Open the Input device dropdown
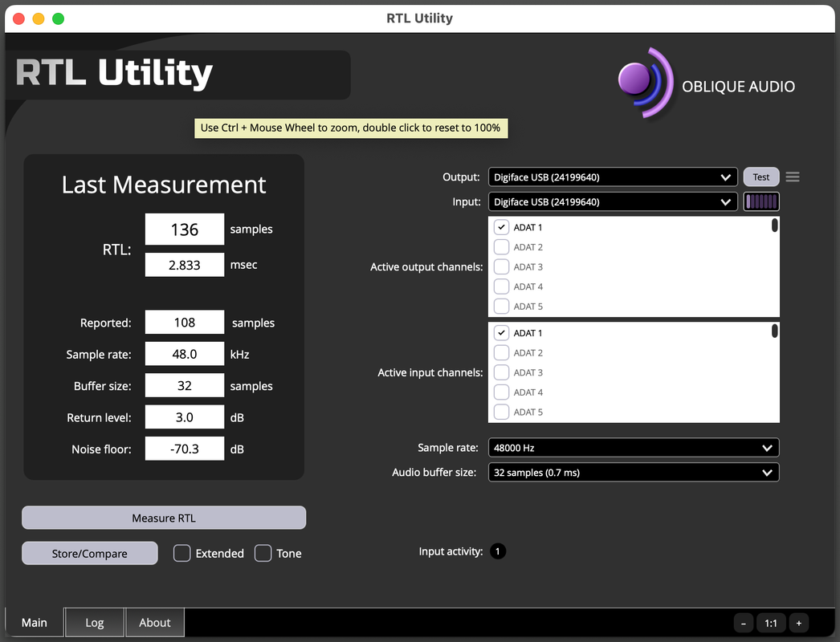840x642 pixels. tap(613, 202)
